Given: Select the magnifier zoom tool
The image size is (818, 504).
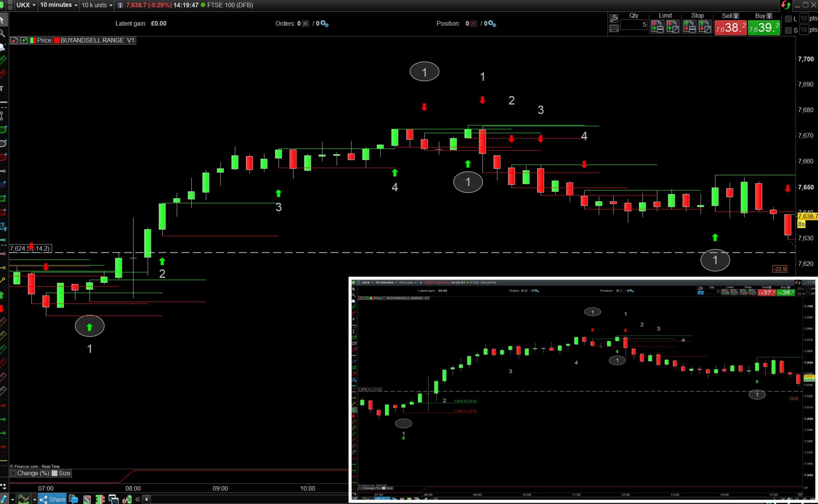Looking at the screenshot, I should pos(3,33).
